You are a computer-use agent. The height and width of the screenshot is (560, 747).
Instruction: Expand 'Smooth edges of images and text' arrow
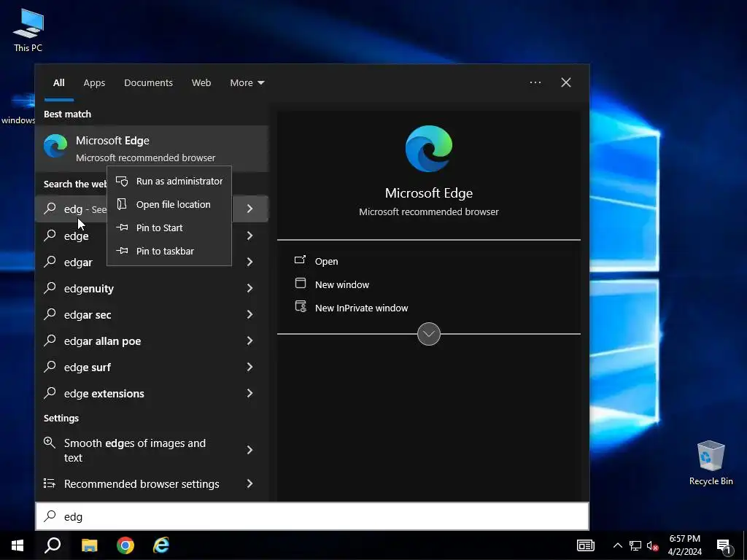click(249, 449)
